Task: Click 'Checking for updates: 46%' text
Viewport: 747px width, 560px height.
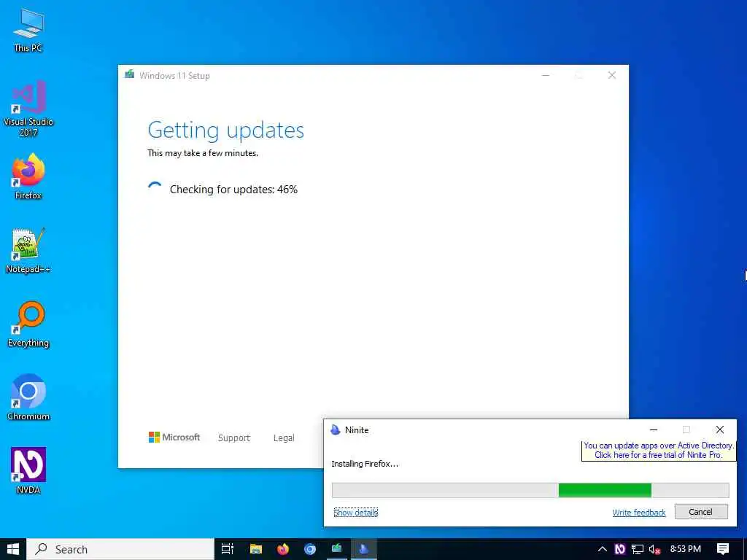Action: 233,190
